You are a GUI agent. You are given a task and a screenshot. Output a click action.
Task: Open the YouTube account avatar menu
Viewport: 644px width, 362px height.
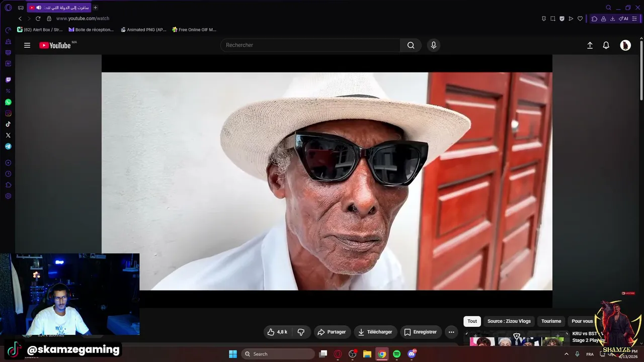click(625, 45)
